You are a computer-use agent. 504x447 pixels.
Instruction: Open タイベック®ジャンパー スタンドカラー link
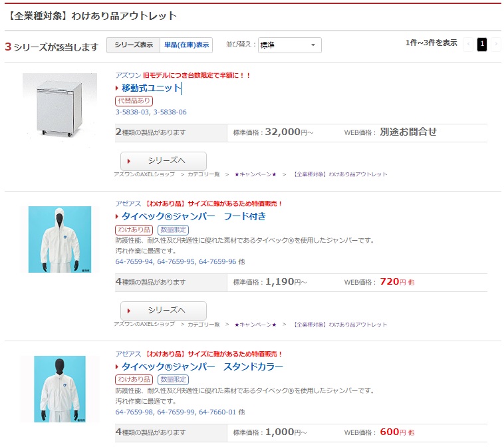(202, 367)
